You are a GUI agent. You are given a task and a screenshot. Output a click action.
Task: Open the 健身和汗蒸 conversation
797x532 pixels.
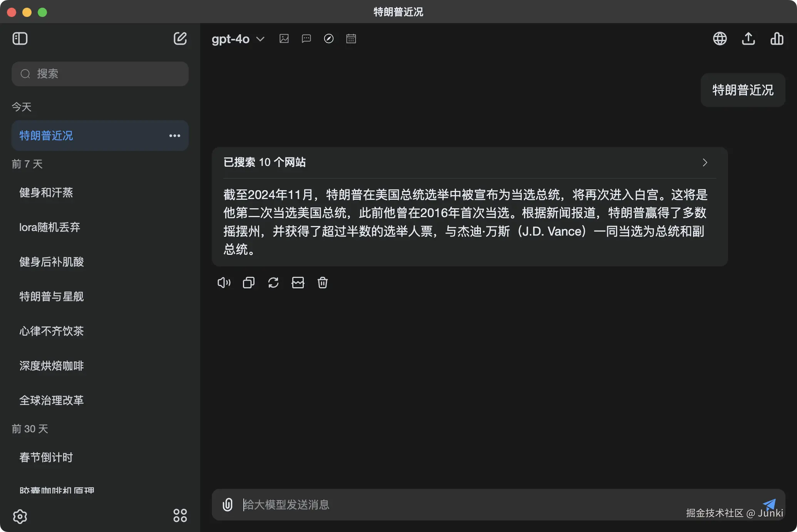click(x=46, y=192)
